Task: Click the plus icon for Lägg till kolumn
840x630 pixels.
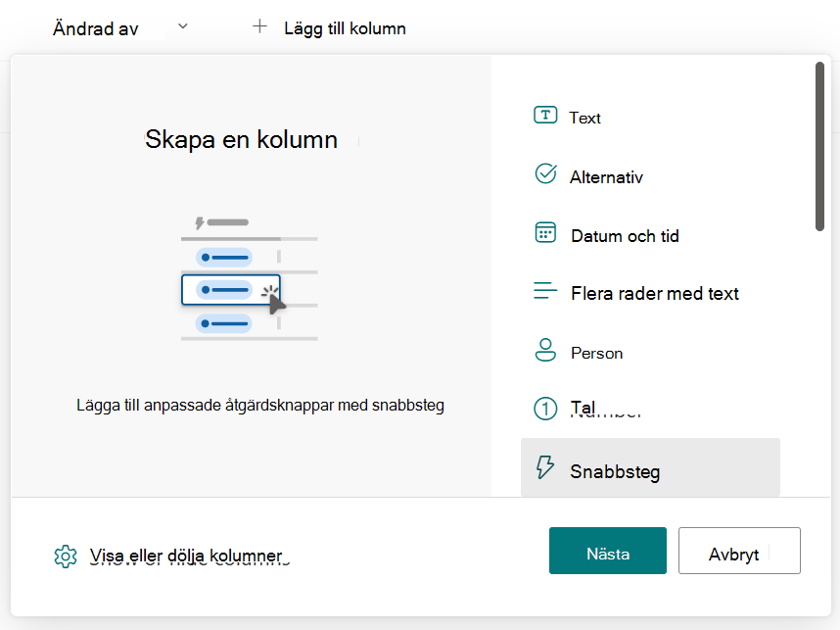Action: click(x=259, y=26)
